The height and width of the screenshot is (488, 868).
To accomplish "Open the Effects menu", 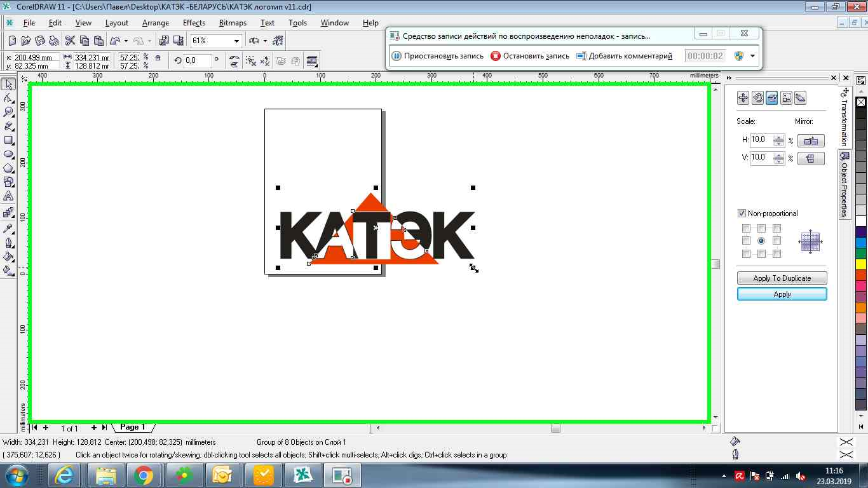I will 194,23.
